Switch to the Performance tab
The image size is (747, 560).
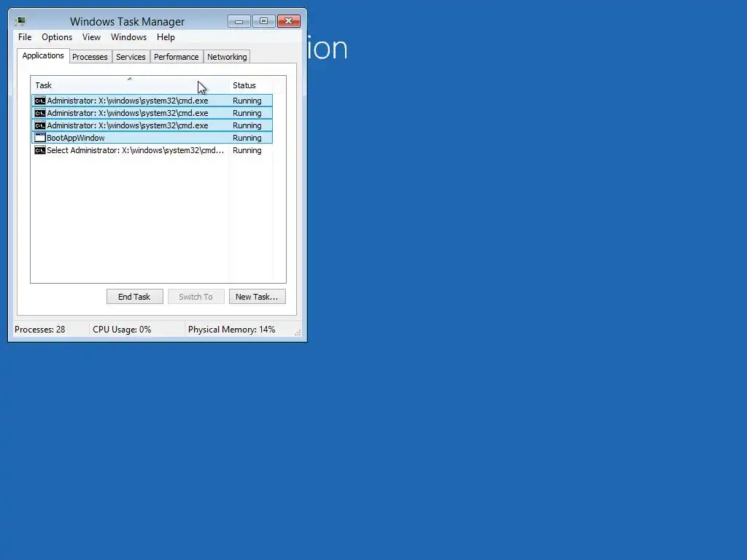tap(177, 57)
